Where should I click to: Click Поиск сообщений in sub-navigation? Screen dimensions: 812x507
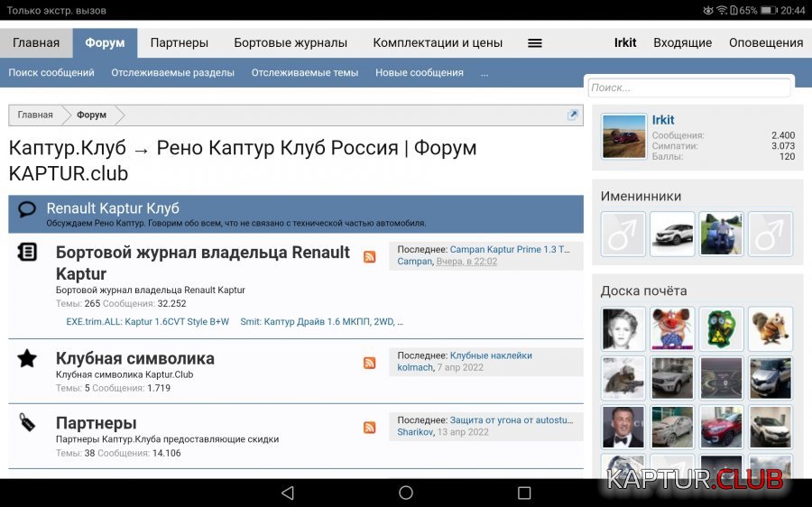point(51,73)
